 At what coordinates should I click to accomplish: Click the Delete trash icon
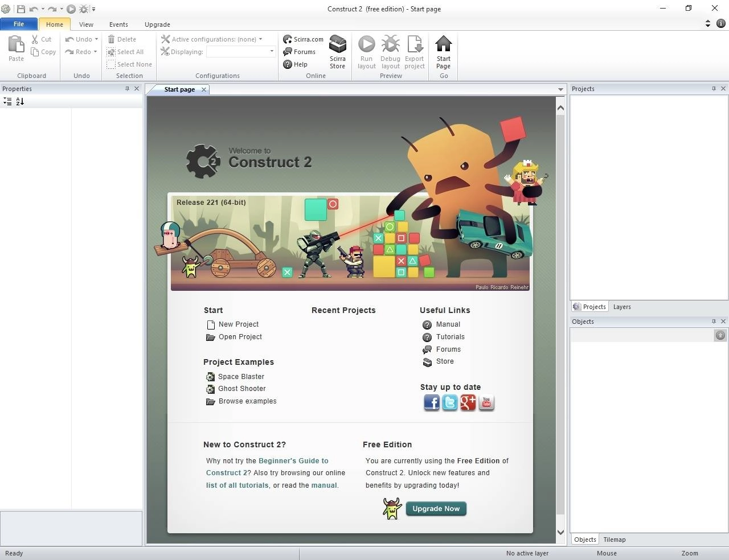coord(111,39)
